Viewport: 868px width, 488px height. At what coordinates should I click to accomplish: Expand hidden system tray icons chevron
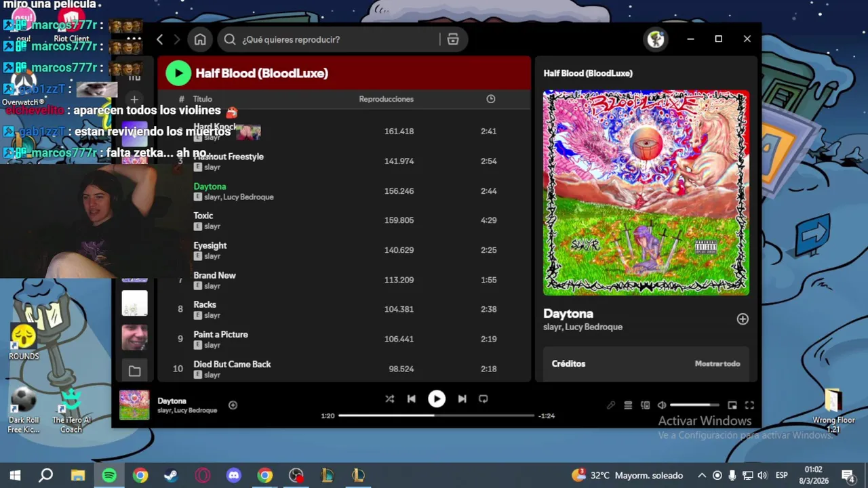(702, 476)
